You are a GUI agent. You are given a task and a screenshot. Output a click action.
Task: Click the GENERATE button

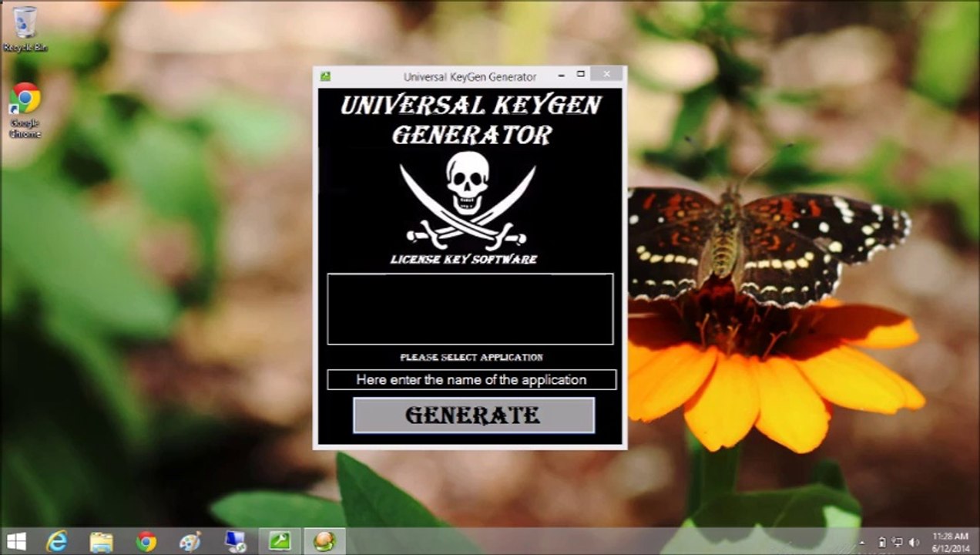point(474,415)
